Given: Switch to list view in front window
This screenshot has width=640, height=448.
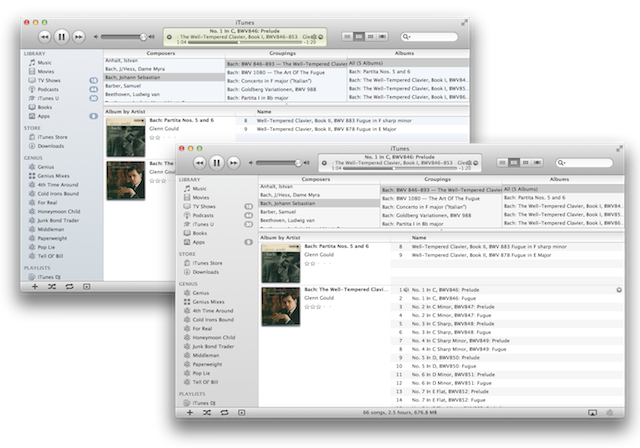Looking at the screenshot, I should [x=502, y=162].
